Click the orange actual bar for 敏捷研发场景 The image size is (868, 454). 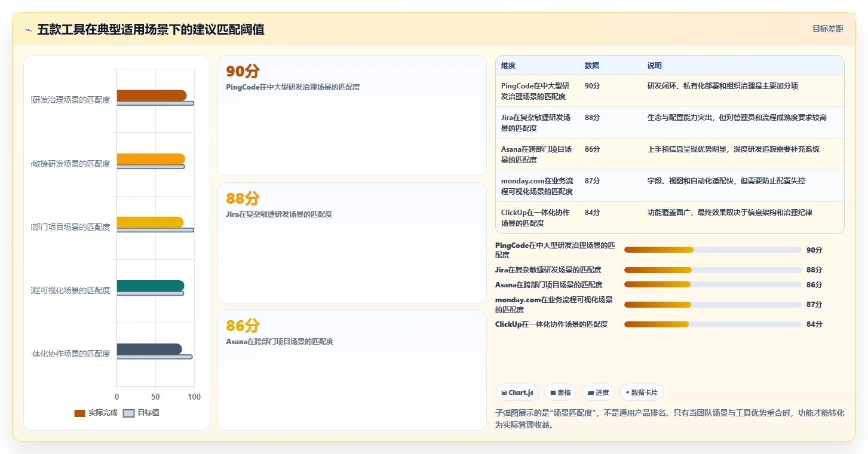[x=151, y=159]
